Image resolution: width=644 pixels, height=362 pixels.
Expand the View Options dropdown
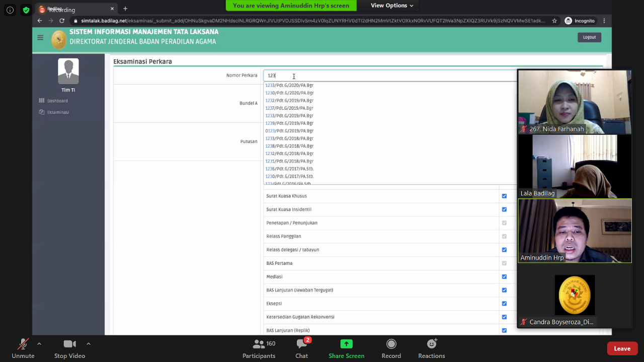pyautogui.click(x=392, y=6)
